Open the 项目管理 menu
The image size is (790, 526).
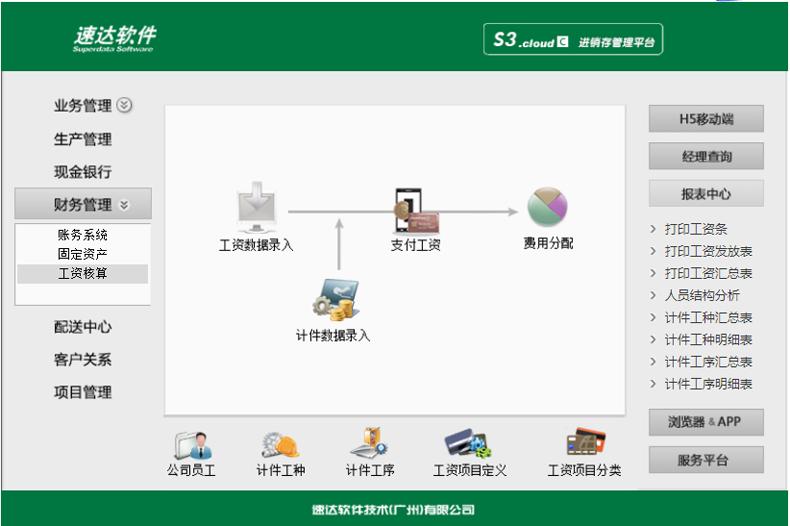coord(83,392)
